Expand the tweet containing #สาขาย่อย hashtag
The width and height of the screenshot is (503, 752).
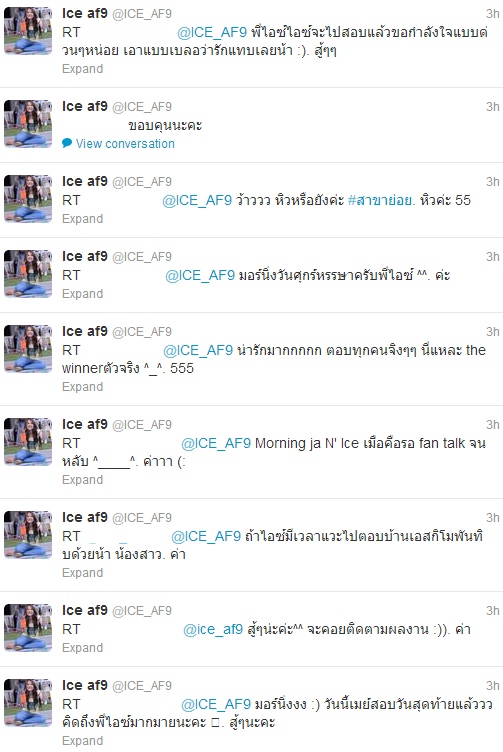tap(82, 219)
